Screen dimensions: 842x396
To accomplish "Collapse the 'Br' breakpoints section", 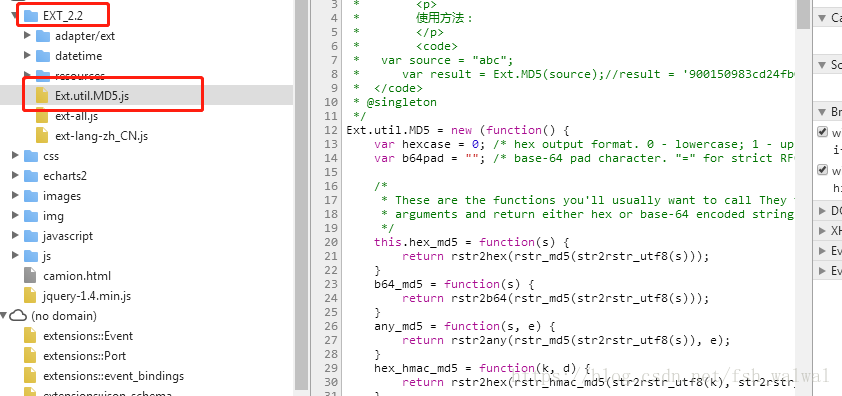I will 822,112.
